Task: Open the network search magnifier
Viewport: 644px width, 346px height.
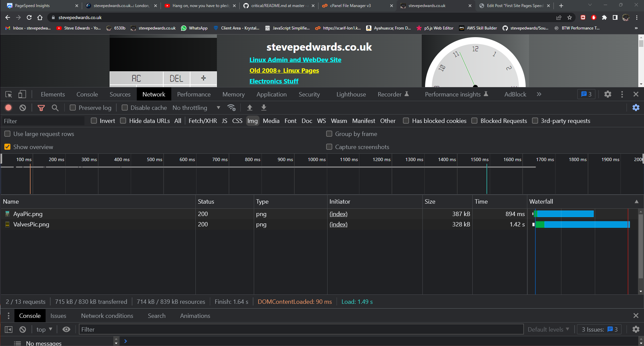Action: pyautogui.click(x=55, y=108)
